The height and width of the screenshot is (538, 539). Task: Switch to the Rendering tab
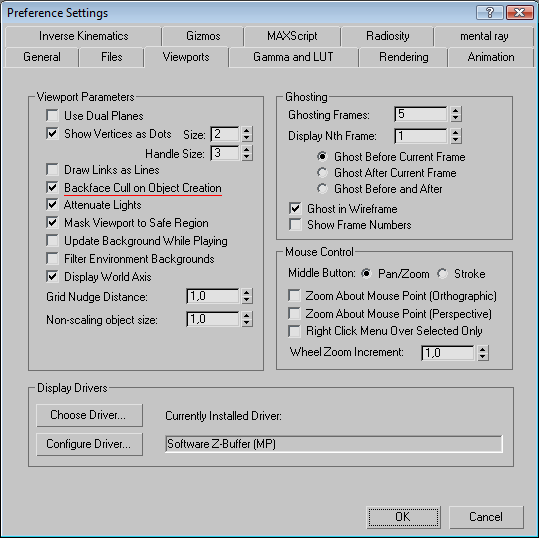[404, 57]
